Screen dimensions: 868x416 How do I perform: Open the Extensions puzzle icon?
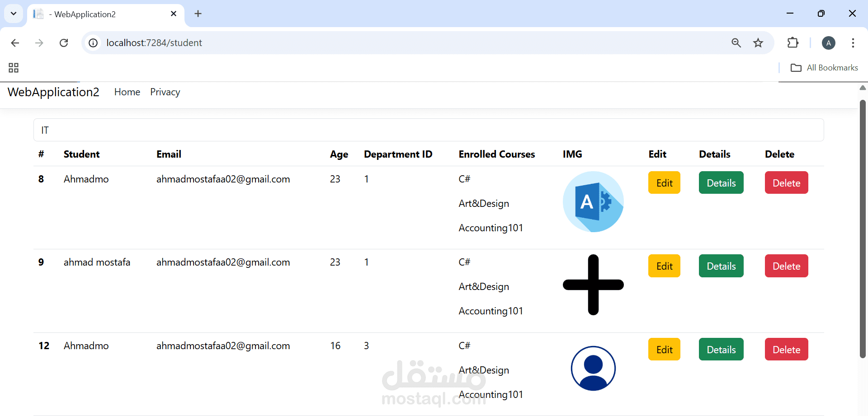click(x=793, y=43)
